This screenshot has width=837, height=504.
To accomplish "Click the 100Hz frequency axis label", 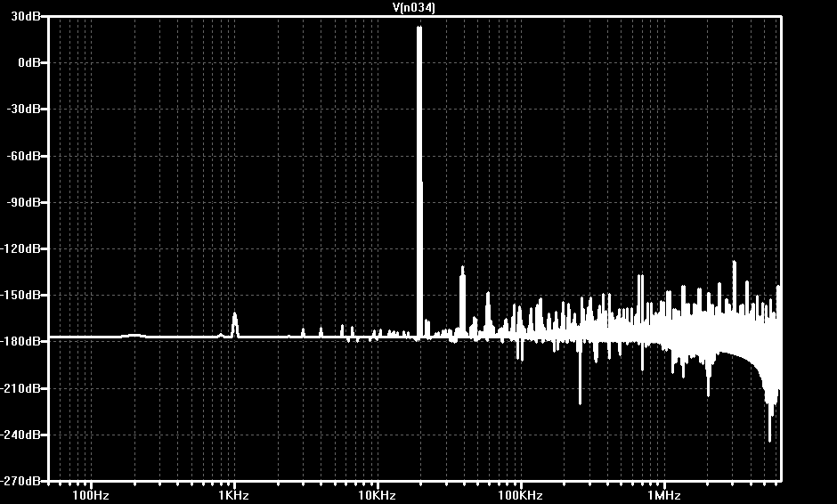I will tap(91, 495).
